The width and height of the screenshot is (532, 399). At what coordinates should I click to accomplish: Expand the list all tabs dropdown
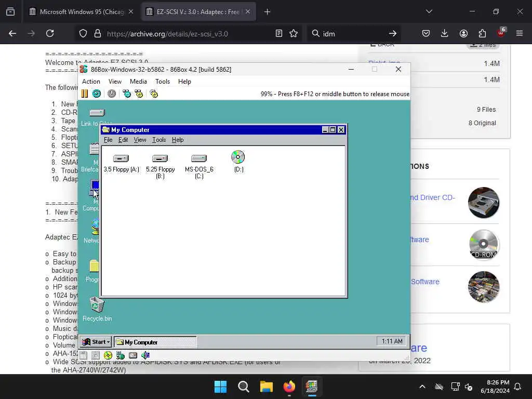click(429, 11)
